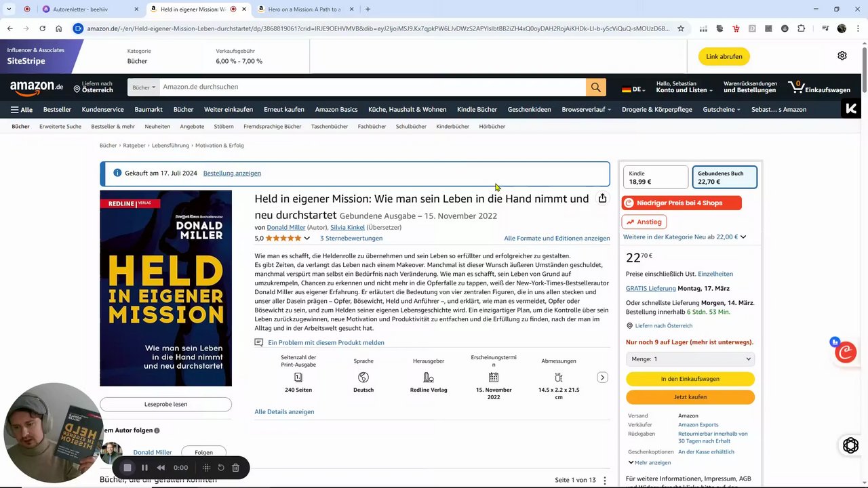The image size is (868, 488).
Task: Click the Amazon.de logo
Action: point(37,87)
